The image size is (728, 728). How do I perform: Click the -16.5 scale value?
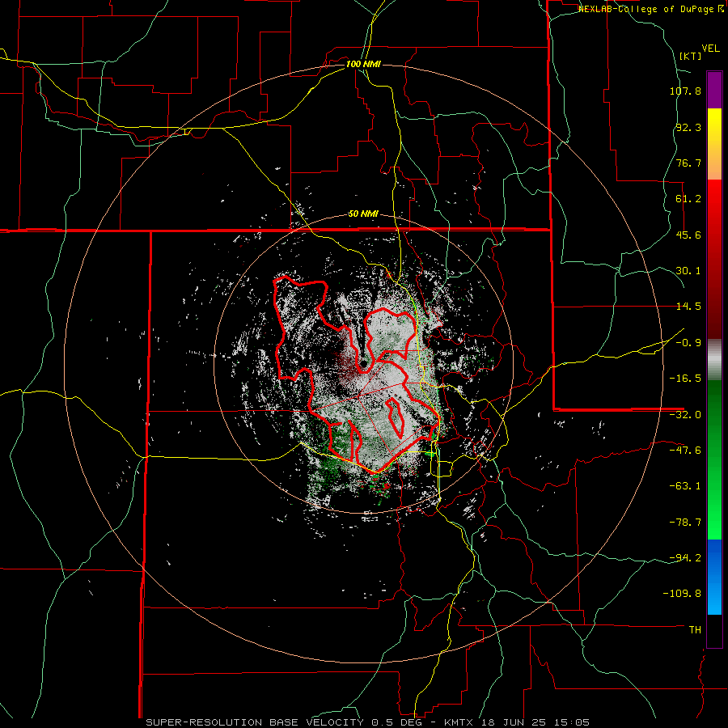pos(685,379)
